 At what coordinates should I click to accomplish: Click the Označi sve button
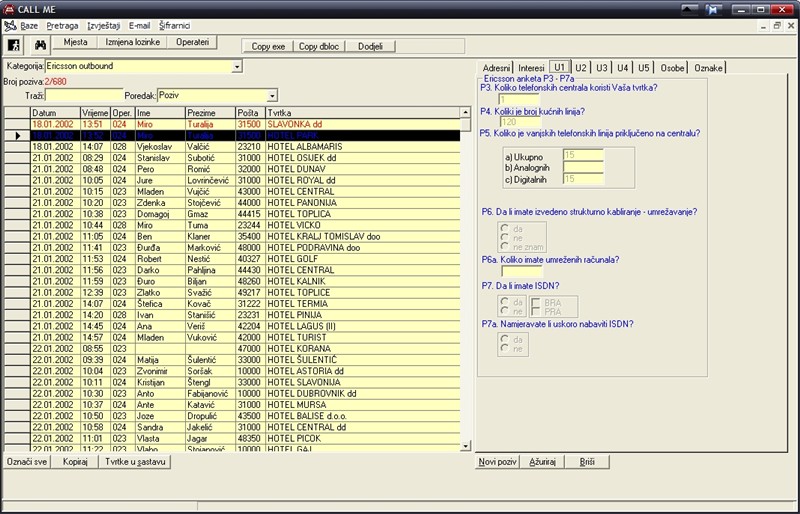(x=27, y=462)
